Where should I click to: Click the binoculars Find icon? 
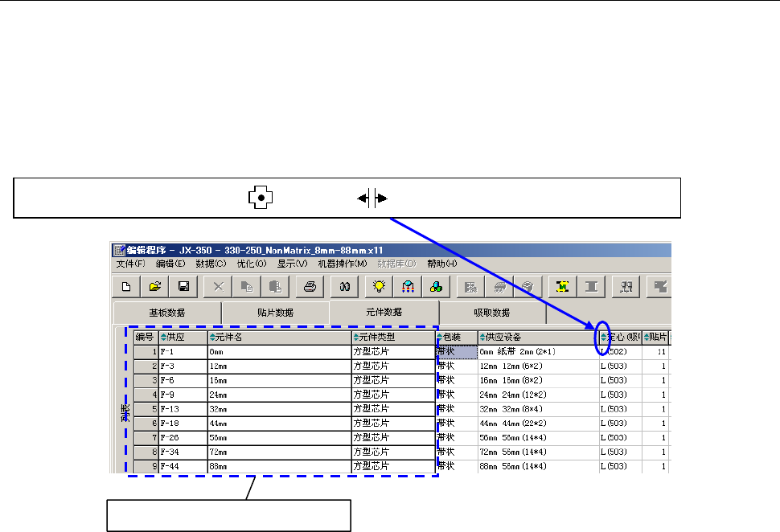pyautogui.click(x=343, y=286)
